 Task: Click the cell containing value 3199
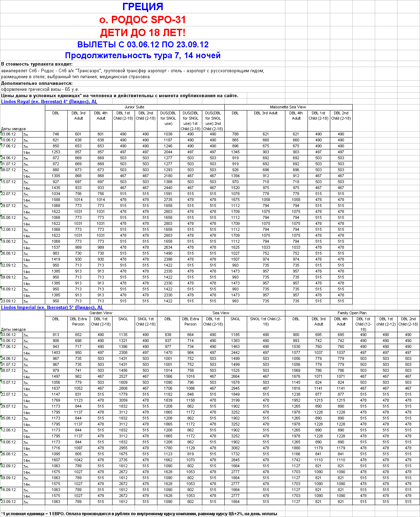click(x=235, y=400)
